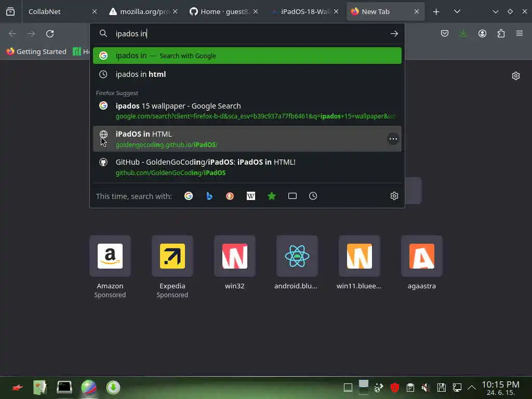Select the New Tab tab
The image size is (532, 399).
click(x=385, y=11)
